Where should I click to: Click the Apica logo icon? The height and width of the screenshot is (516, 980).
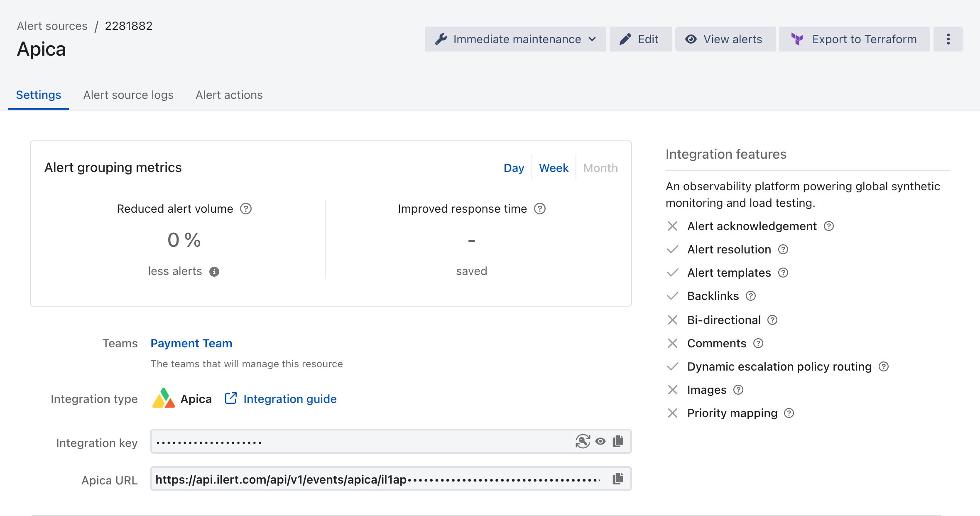coord(164,398)
